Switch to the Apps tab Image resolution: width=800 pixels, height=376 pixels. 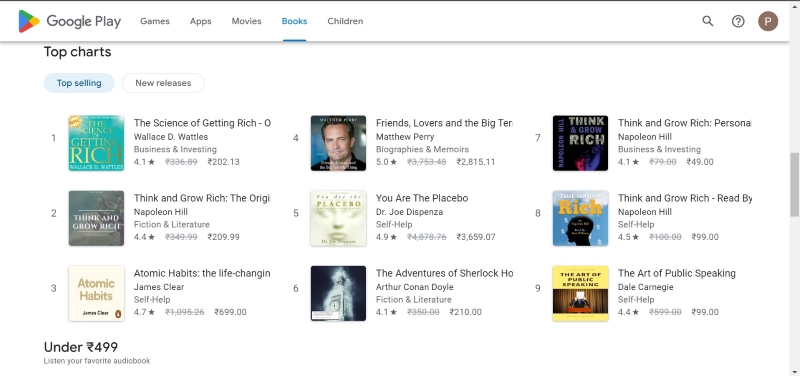(x=201, y=21)
